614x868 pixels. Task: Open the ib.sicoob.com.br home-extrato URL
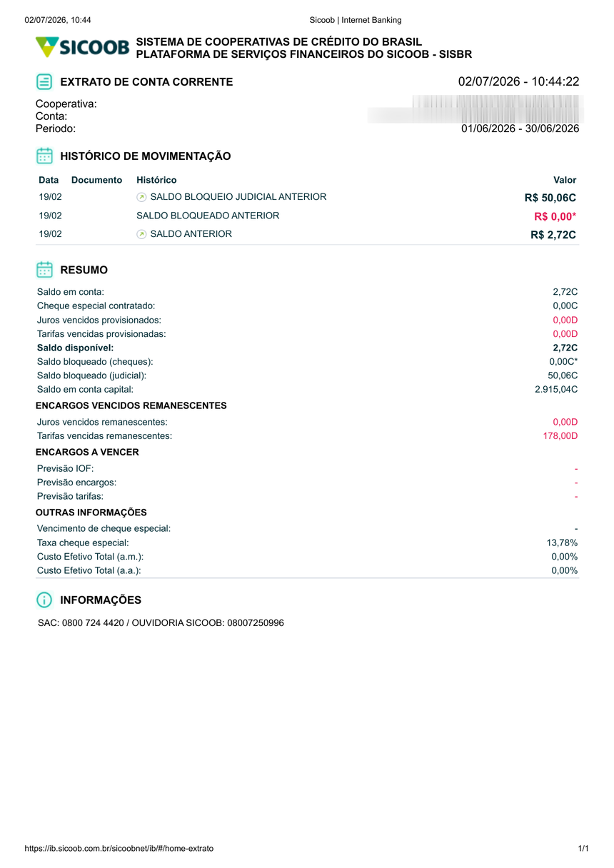point(119,849)
